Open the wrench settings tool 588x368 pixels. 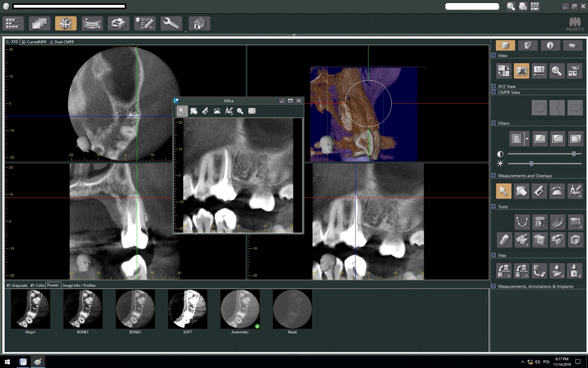pyautogui.click(x=171, y=23)
